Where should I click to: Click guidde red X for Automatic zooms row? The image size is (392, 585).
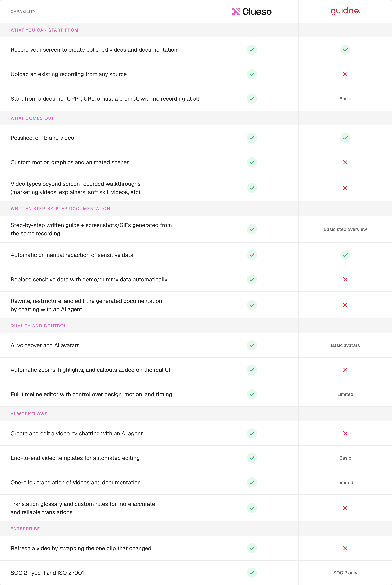[x=345, y=370]
